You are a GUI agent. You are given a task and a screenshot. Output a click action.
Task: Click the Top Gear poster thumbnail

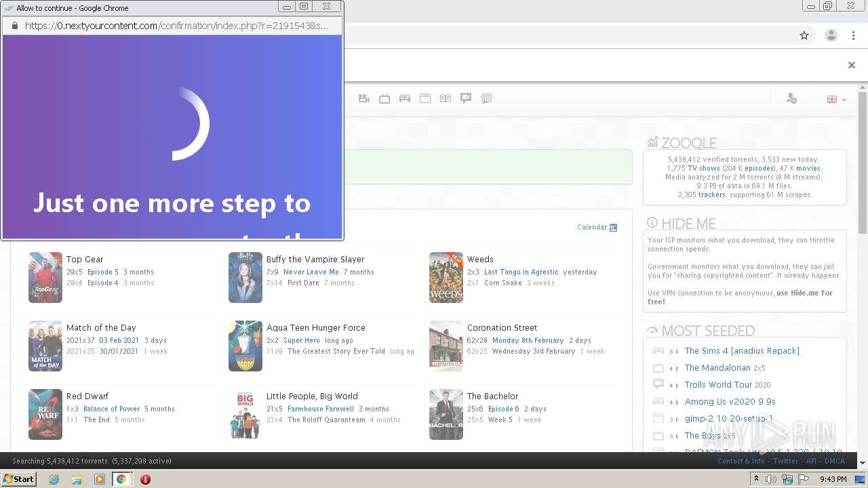click(45, 277)
